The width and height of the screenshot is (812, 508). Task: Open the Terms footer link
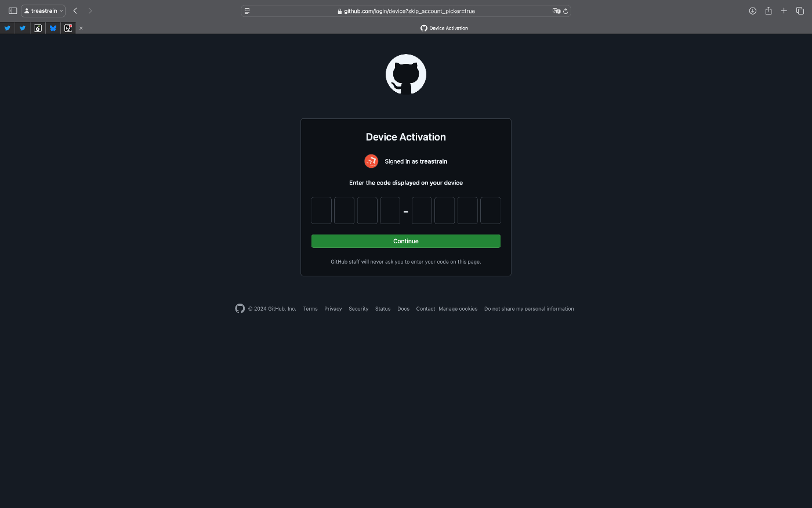pyautogui.click(x=310, y=309)
